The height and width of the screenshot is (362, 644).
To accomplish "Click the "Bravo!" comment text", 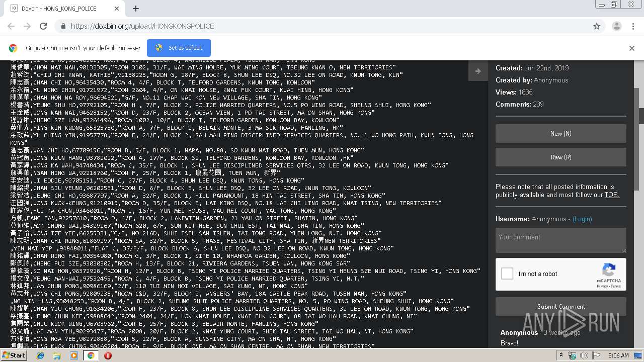I will click(509, 343).
